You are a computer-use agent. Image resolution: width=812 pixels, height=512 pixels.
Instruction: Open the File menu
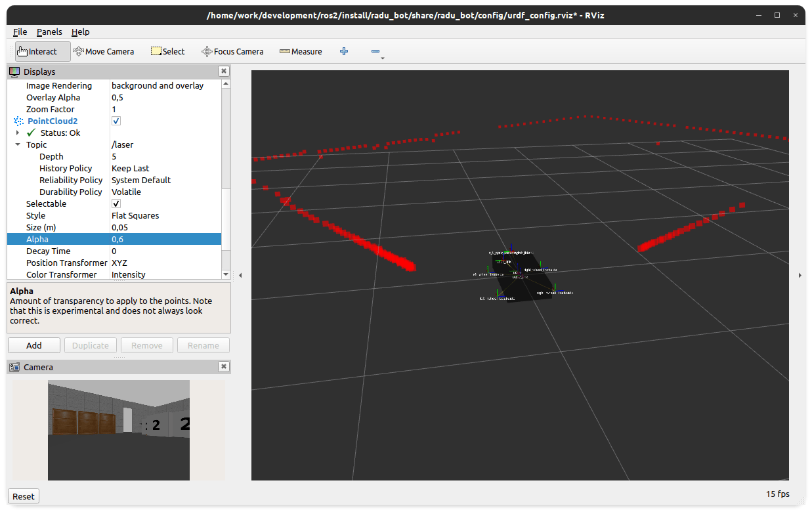coord(20,32)
